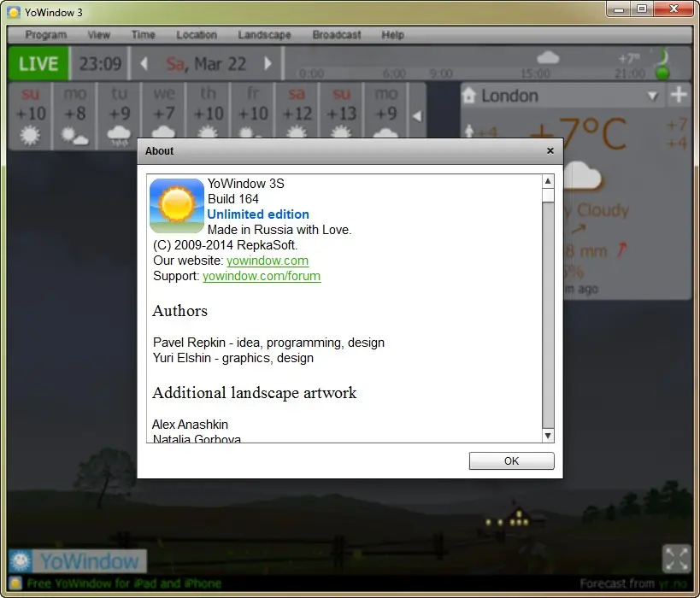Select the Wednesday +7 forecast day
Screen dimensions: 700x598
pos(164,112)
